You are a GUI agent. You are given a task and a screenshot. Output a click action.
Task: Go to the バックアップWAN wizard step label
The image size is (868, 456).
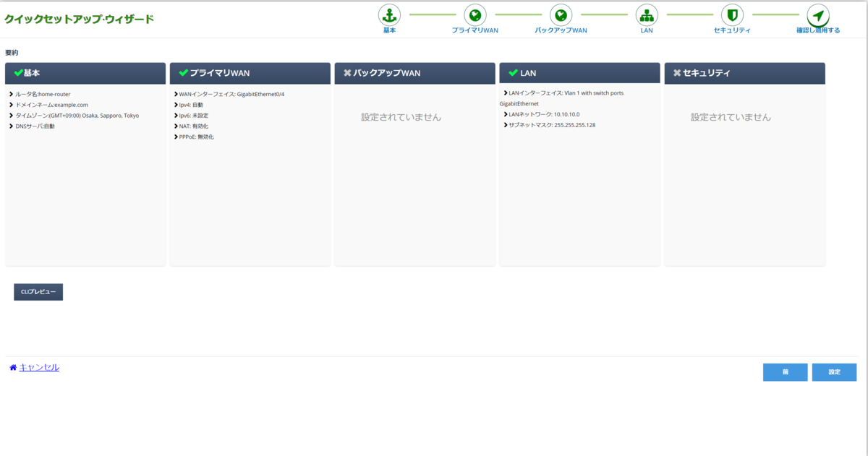[561, 30]
